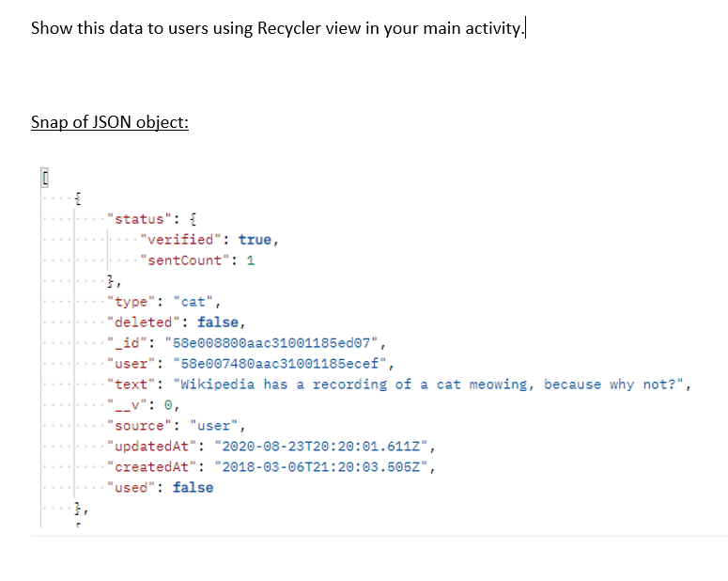The image size is (728, 581).
Task: Click the "_id" value 58e008800aac31001185ed07
Action: 271,342
